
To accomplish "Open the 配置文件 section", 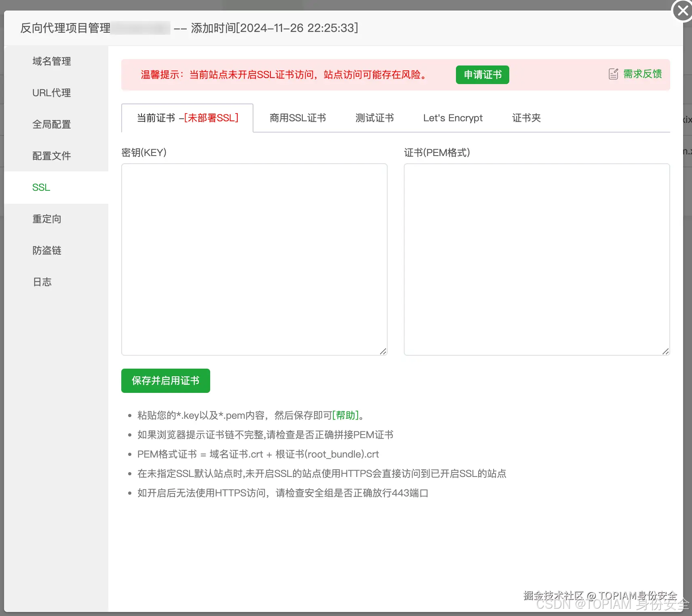I will click(52, 156).
